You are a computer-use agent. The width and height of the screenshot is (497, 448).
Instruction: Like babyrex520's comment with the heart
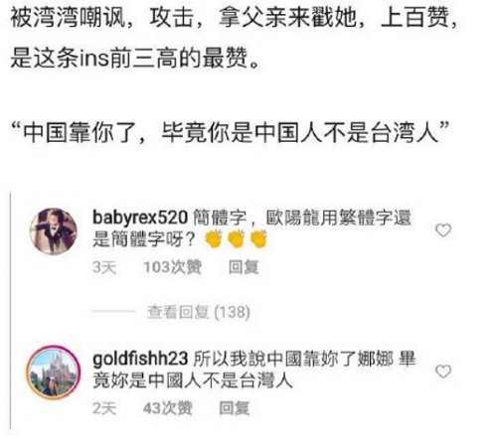pos(443,230)
